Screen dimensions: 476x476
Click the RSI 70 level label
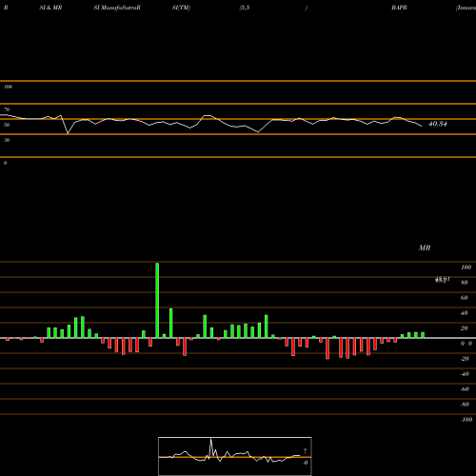(x=7, y=109)
